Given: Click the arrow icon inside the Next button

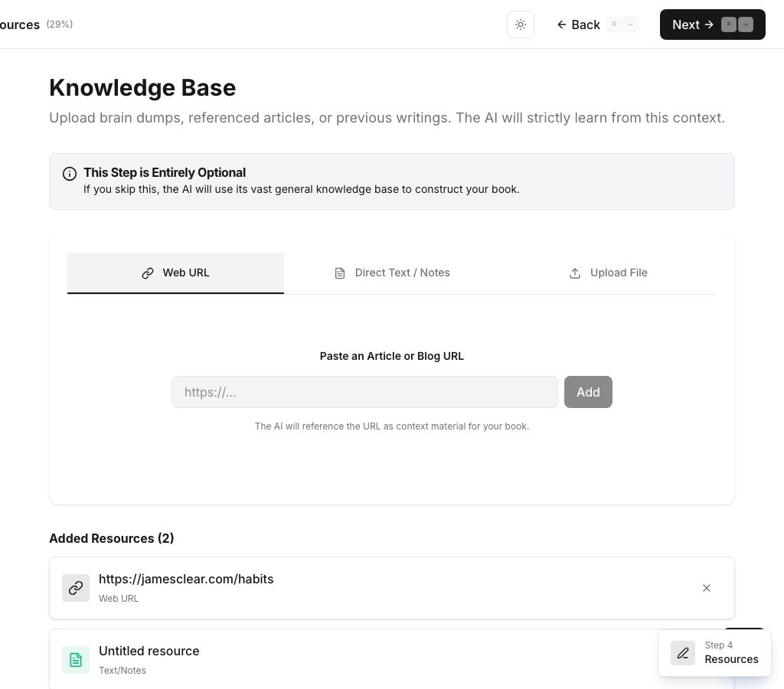Looking at the screenshot, I should tap(709, 24).
